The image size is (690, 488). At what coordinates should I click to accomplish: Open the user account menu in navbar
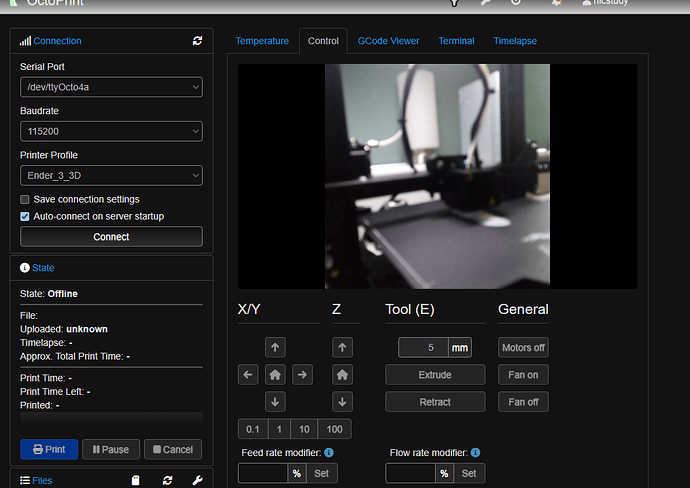coord(605,2)
